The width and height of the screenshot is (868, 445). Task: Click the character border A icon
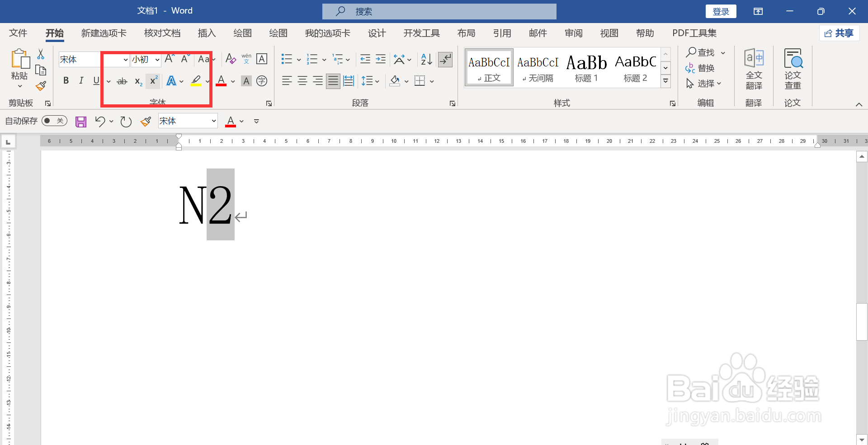click(x=262, y=59)
